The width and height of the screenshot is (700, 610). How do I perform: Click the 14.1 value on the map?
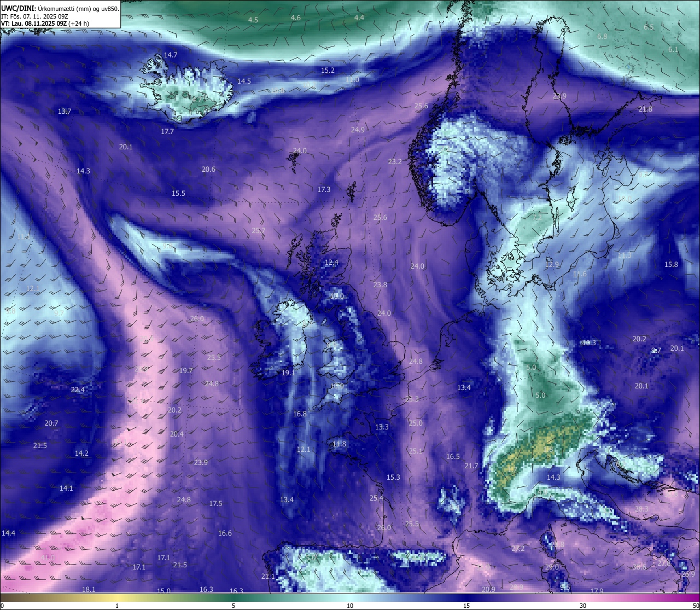(66, 489)
